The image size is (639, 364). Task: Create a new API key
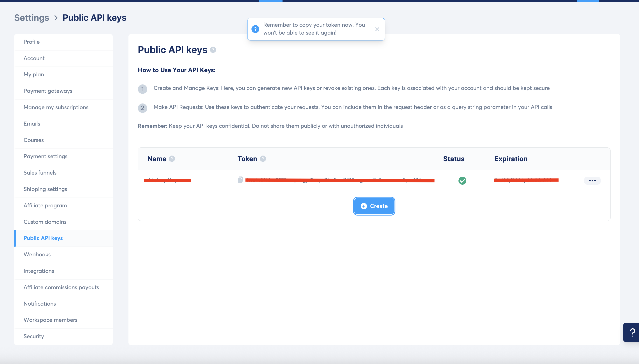(x=374, y=206)
